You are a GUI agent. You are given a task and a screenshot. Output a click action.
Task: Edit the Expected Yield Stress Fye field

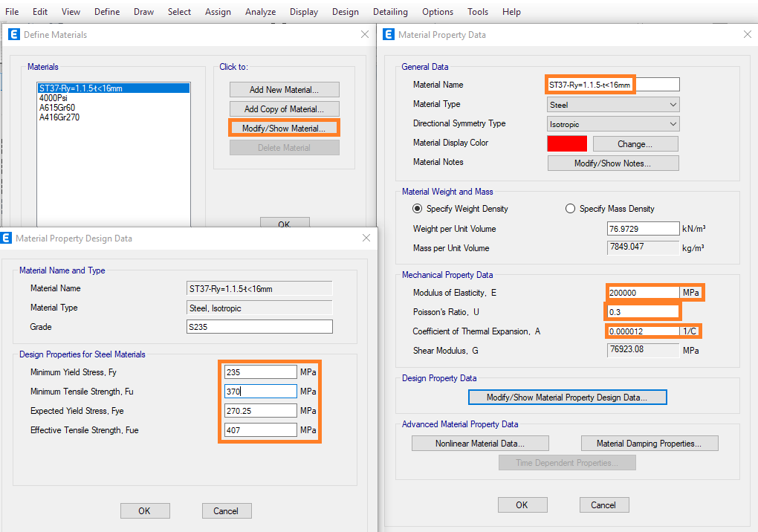[x=261, y=411]
